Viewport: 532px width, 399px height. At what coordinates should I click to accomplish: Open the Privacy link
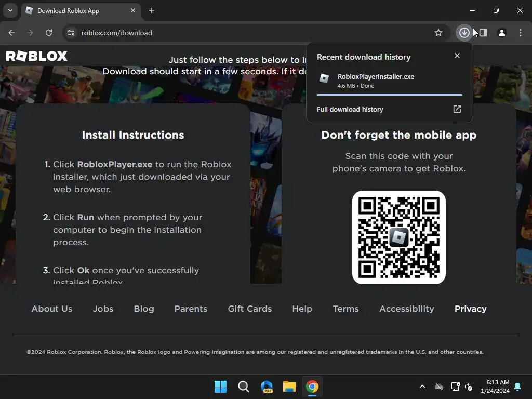click(x=470, y=309)
